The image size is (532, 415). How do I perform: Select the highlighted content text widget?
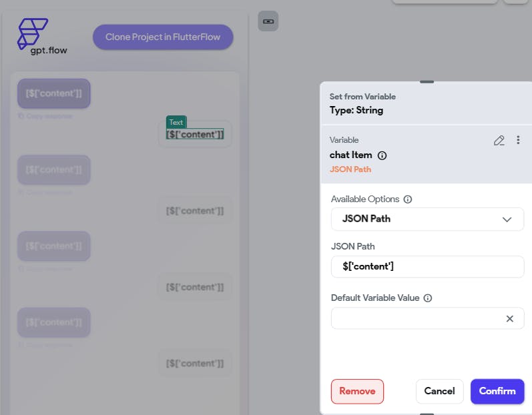(195, 135)
